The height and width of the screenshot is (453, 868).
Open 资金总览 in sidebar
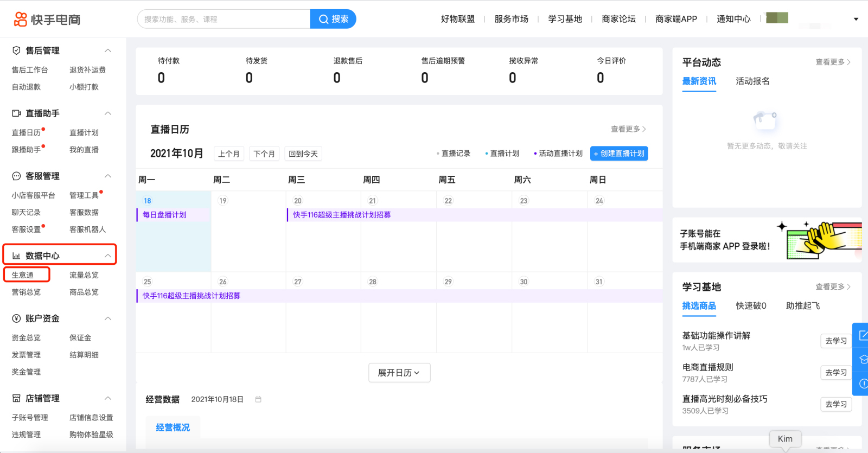point(26,337)
